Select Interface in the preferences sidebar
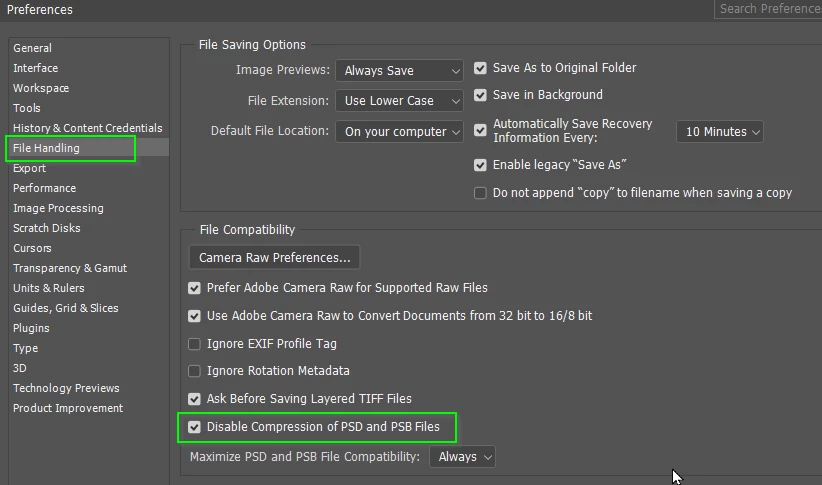The width and height of the screenshot is (822, 485). click(x=36, y=68)
